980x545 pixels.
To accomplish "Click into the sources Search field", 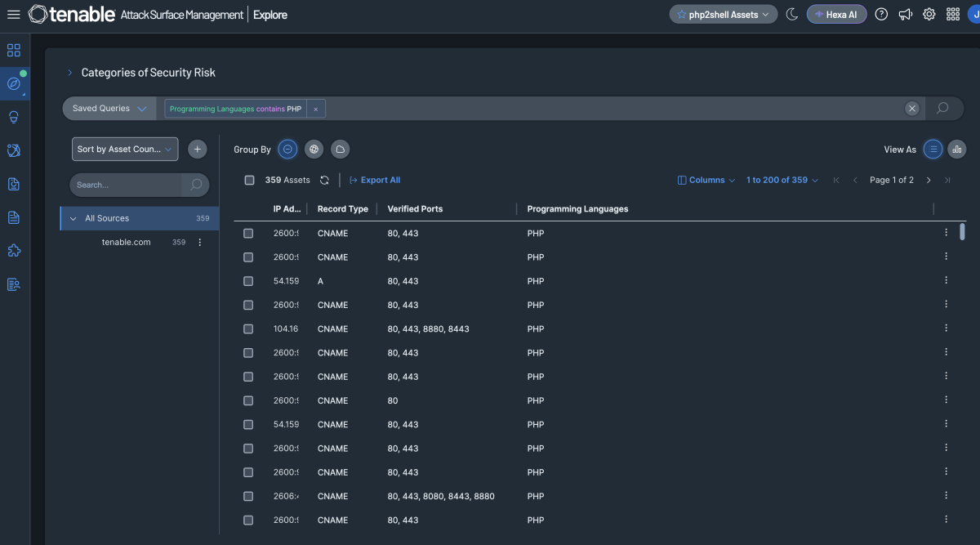I will point(127,185).
